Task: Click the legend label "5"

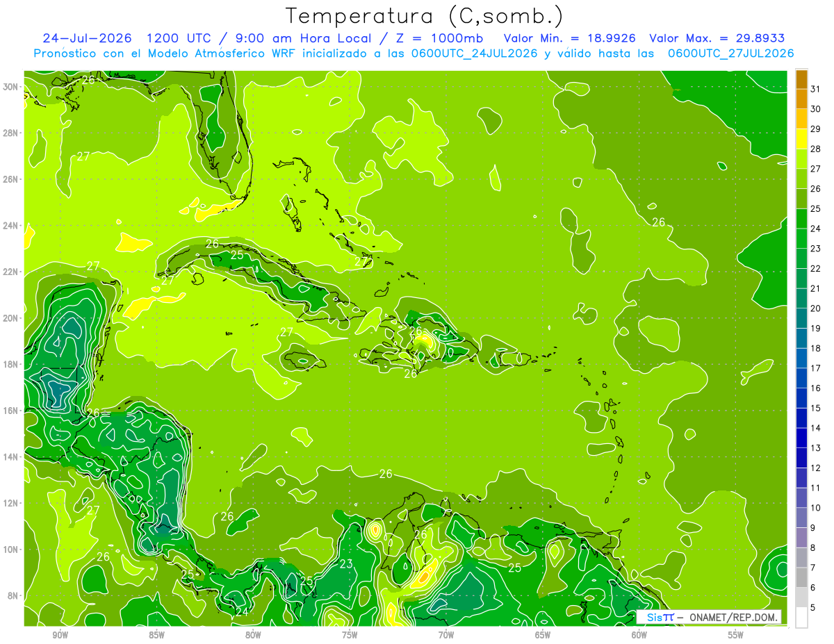Action: (813, 607)
